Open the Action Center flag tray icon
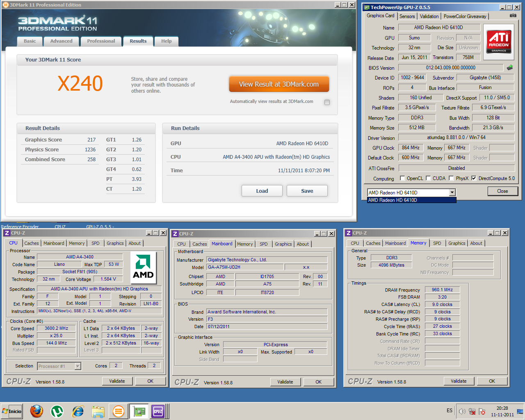The image size is (525, 420). (482, 411)
